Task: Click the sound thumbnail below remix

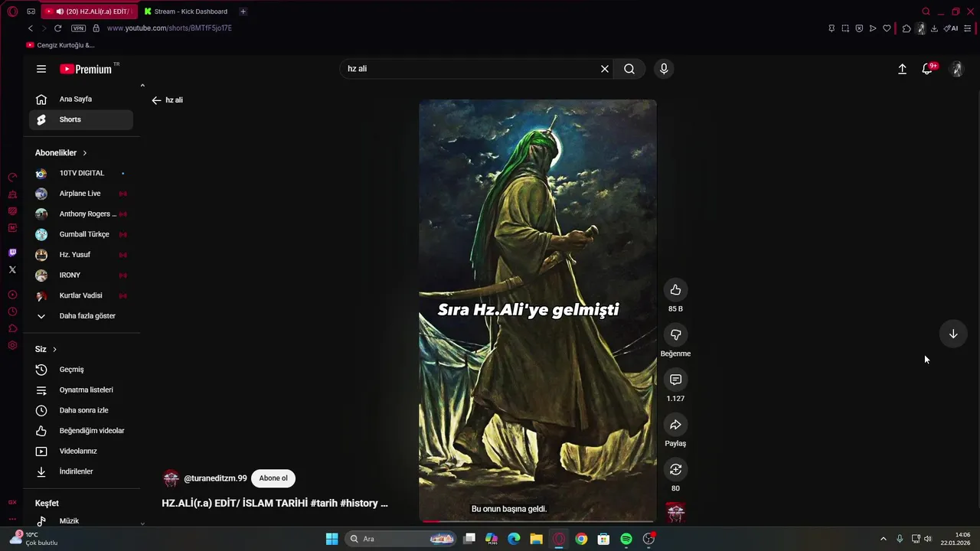Action: point(675,512)
